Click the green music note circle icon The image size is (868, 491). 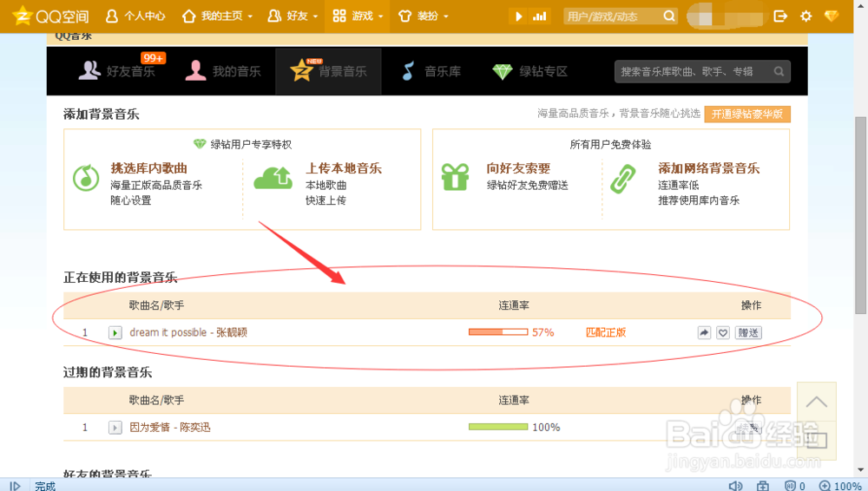(86, 178)
